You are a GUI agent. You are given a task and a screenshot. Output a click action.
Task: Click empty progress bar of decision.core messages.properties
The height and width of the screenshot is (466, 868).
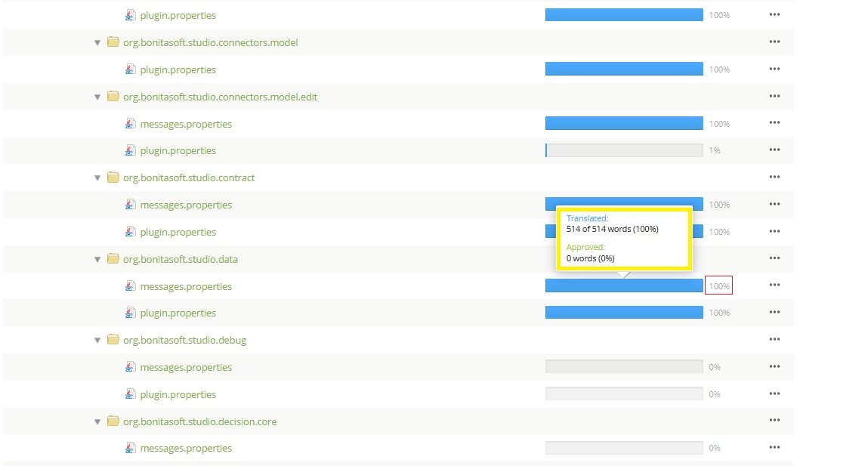(x=624, y=447)
